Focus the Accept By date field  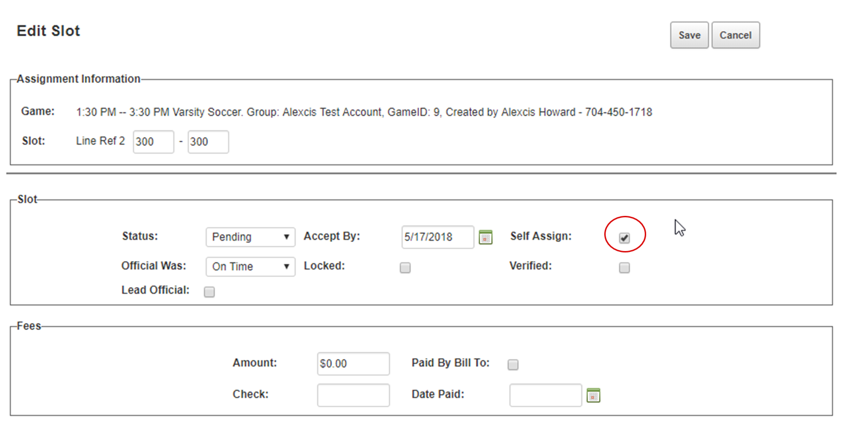pos(437,237)
